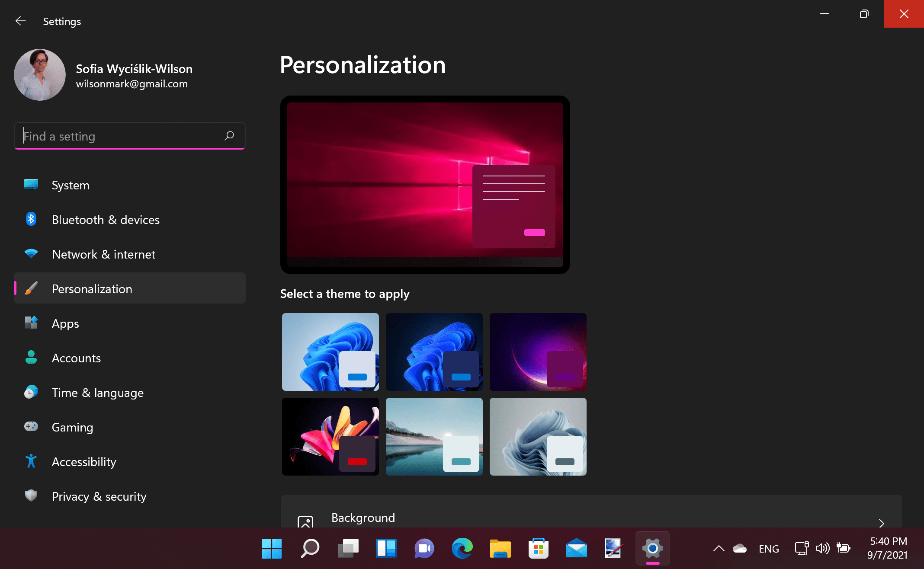Screen dimensions: 924x569
Task: Select the Windows 11 light theme
Action: click(x=329, y=352)
